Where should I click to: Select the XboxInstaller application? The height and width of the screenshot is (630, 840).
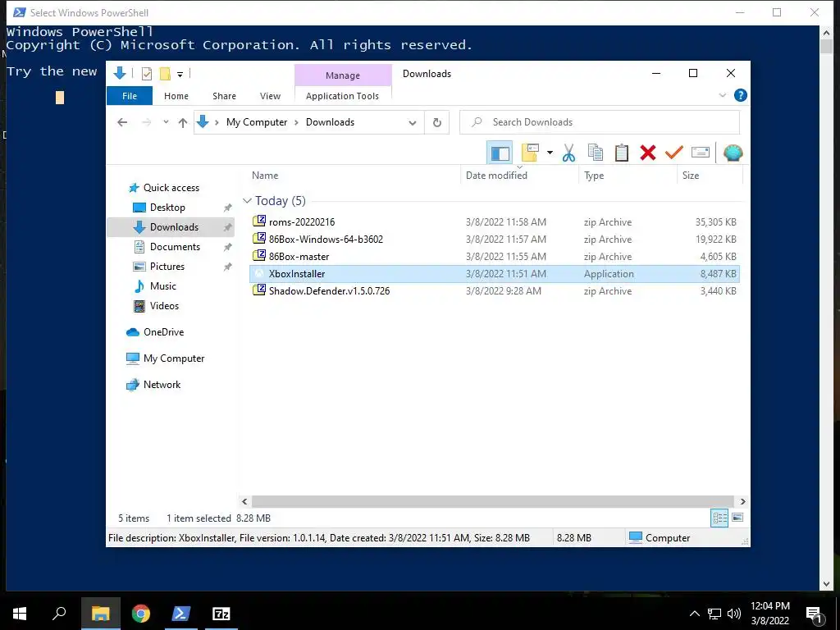pyautogui.click(x=495, y=274)
